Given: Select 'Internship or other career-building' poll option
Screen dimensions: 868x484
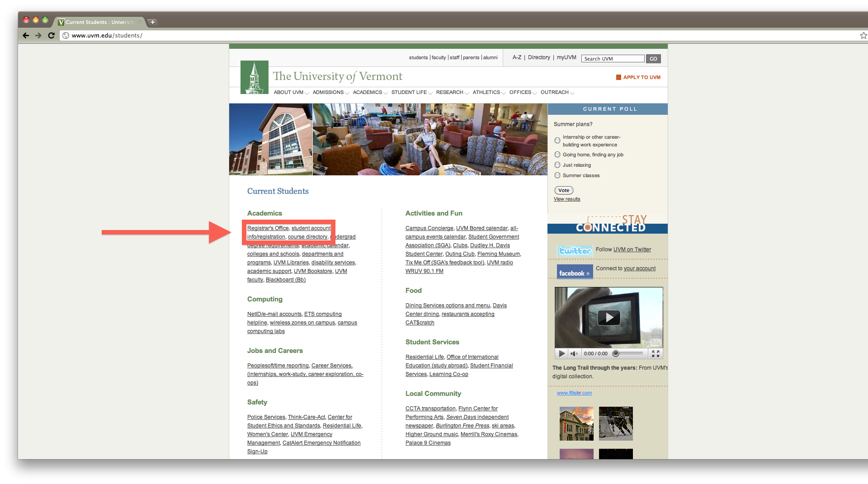Looking at the screenshot, I should 557,141.
